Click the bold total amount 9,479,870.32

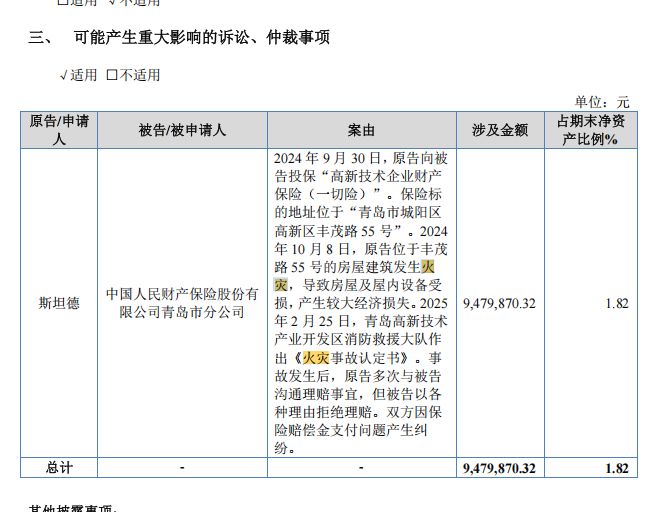[499, 468]
